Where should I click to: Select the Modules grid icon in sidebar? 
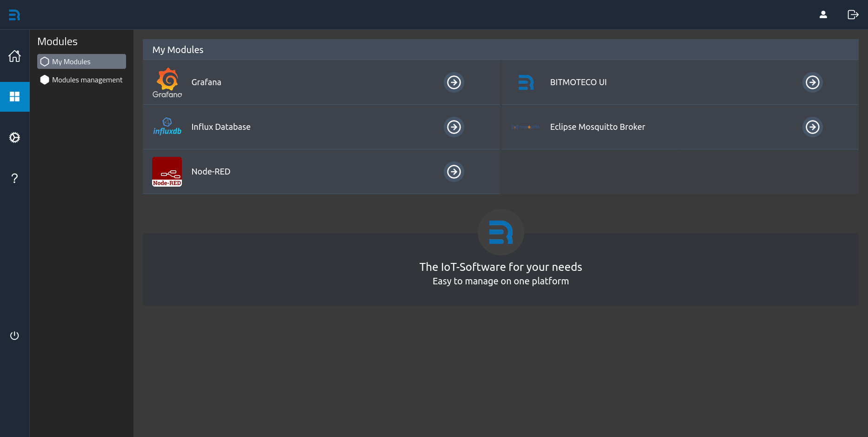pos(15,97)
